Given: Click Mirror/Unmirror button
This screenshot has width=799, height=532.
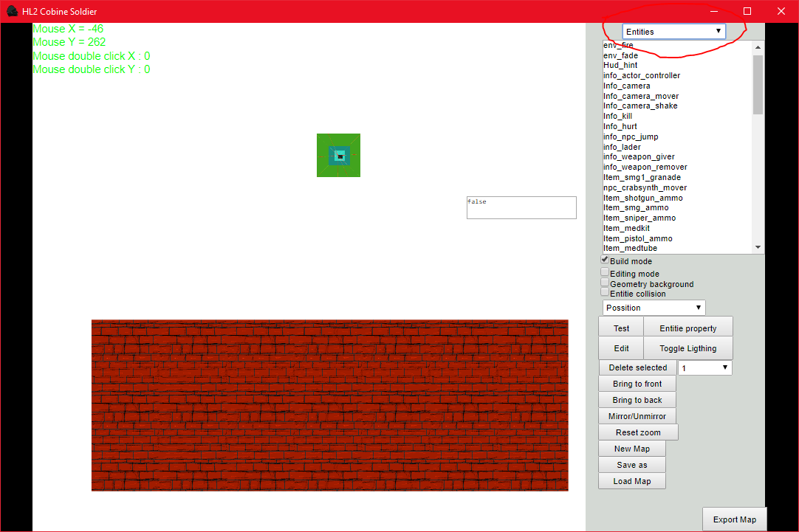Looking at the screenshot, I should coord(637,416).
